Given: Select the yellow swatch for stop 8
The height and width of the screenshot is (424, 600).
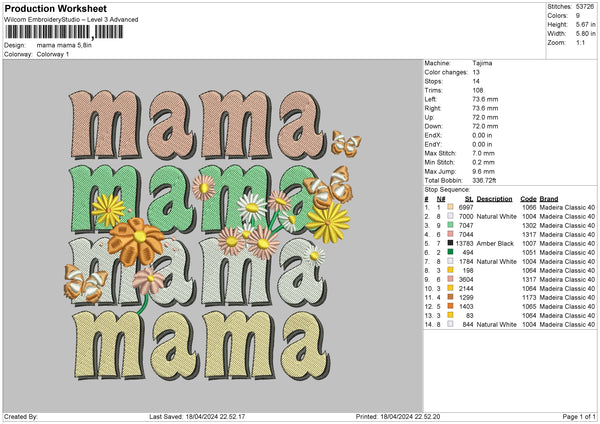Looking at the screenshot, I should pos(450,270).
